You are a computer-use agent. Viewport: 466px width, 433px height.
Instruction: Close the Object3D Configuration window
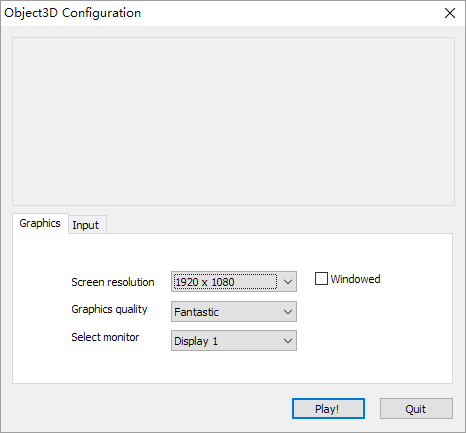[x=450, y=13]
